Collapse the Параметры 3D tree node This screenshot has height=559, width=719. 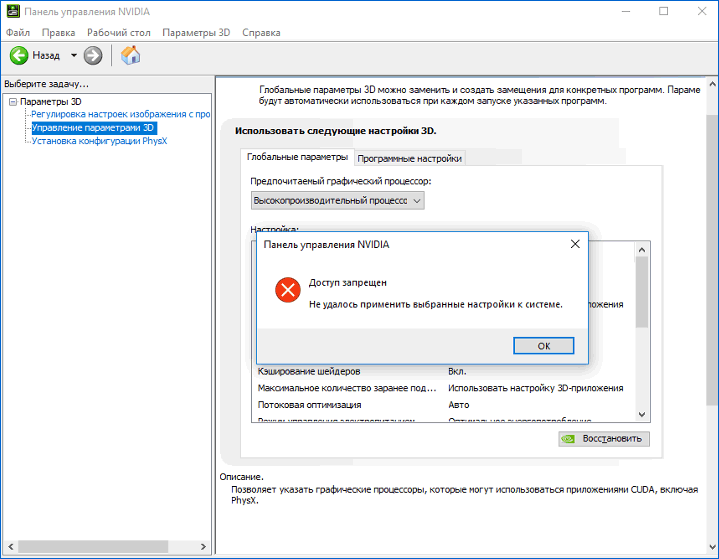pos(11,102)
